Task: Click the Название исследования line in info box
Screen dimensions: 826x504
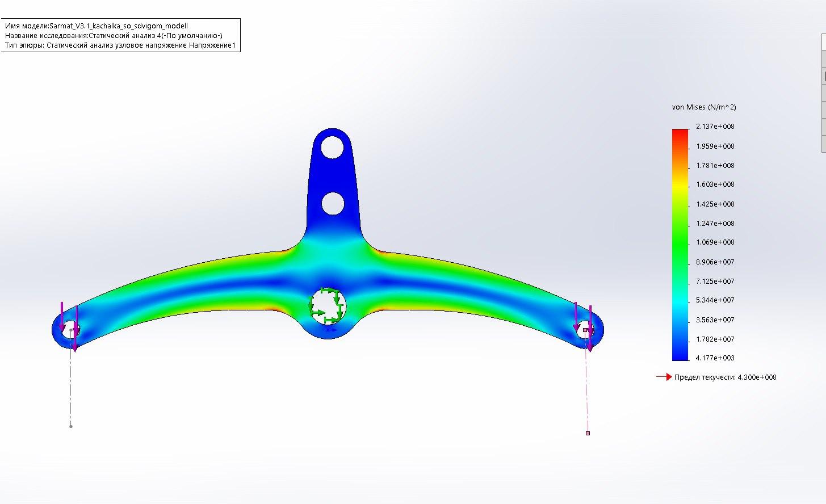Action: click(114, 36)
